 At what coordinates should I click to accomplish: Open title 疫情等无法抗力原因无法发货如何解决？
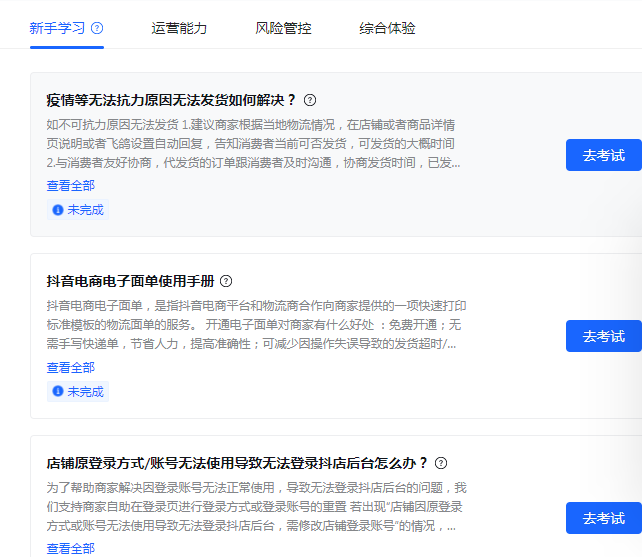pos(171,100)
